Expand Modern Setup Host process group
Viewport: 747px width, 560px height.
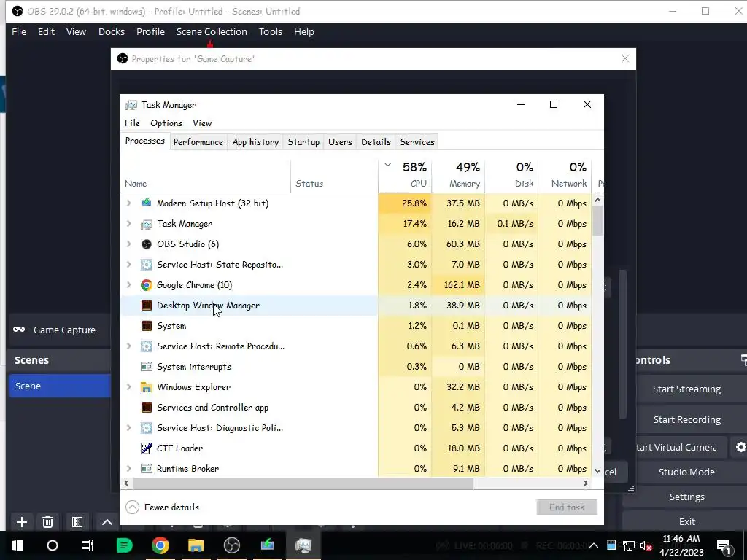coord(128,203)
